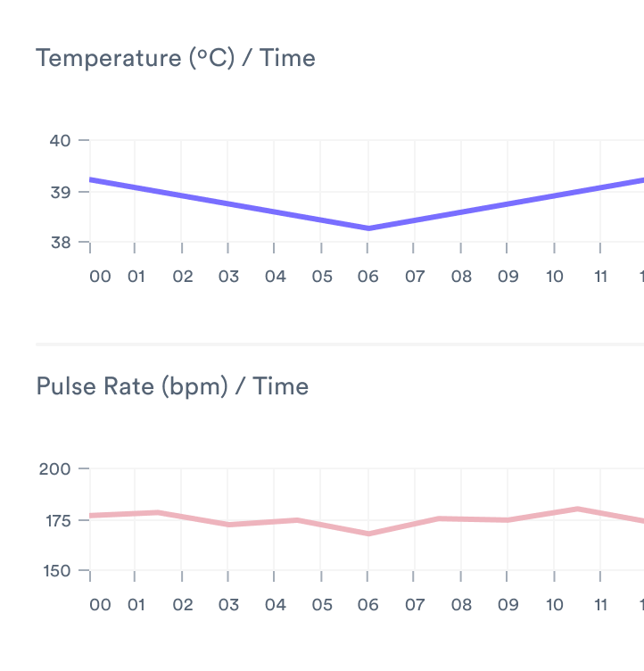Select the 06 tick on temperature time axis

tap(368, 277)
